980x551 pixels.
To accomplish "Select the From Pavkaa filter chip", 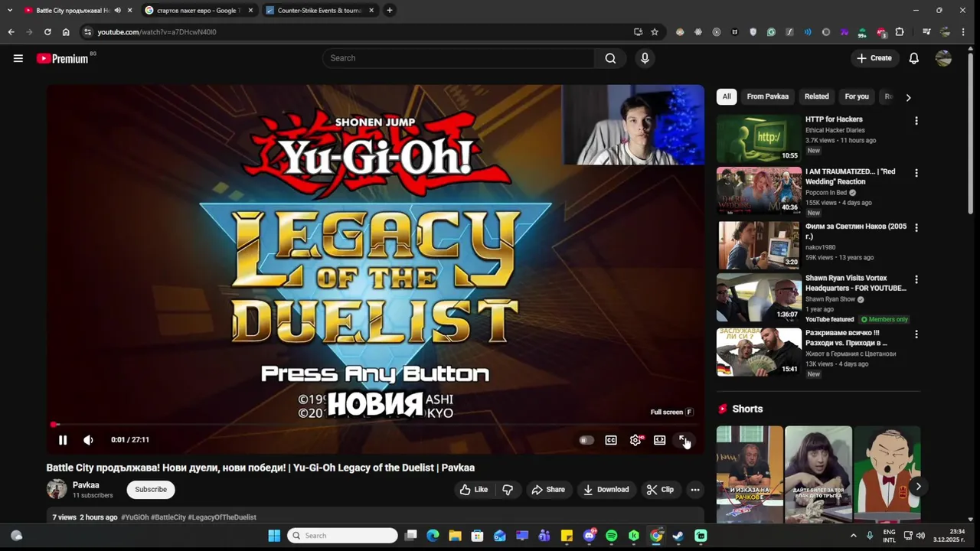I will pyautogui.click(x=768, y=96).
